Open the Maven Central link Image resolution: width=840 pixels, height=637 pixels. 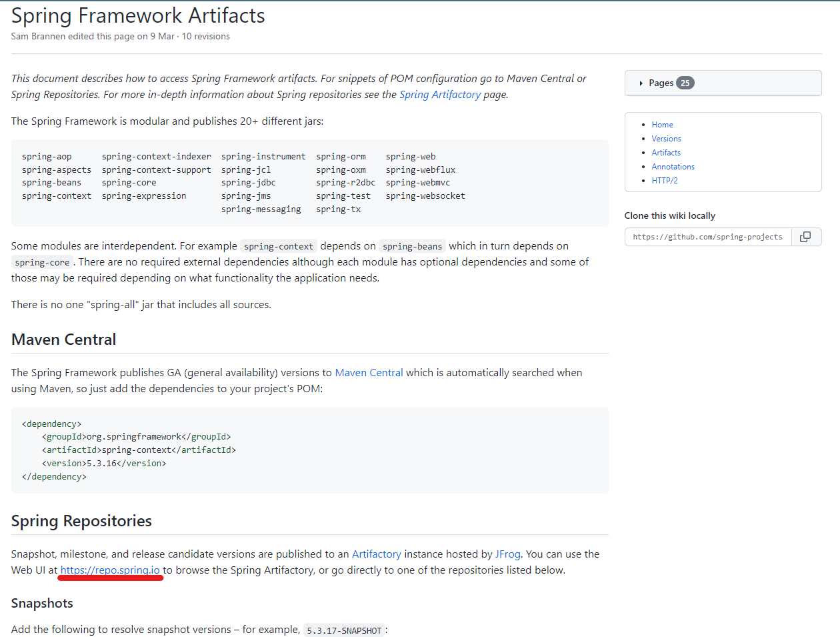[x=369, y=373]
